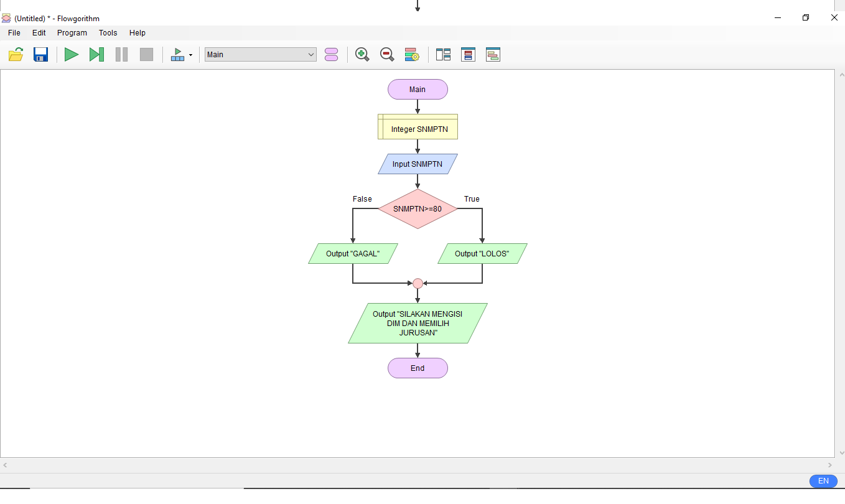Select the SNMPTN>=80 decision shape
This screenshot has height=504, width=845.
tap(418, 209)
